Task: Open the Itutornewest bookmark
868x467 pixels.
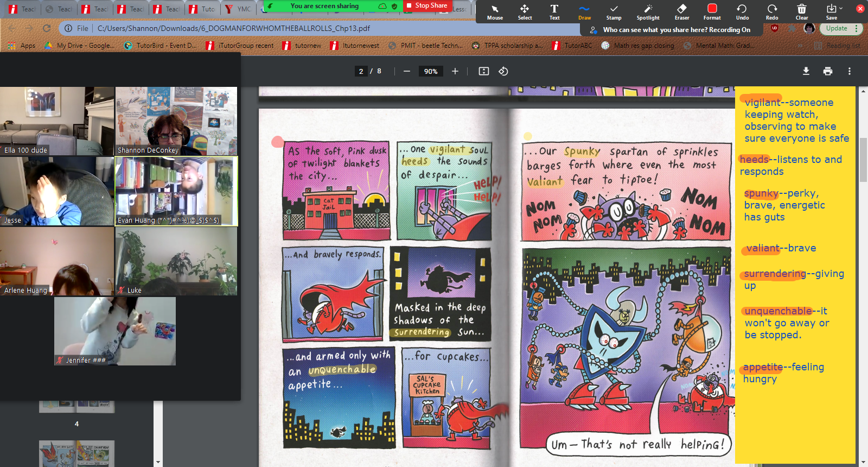Action: 355,46
